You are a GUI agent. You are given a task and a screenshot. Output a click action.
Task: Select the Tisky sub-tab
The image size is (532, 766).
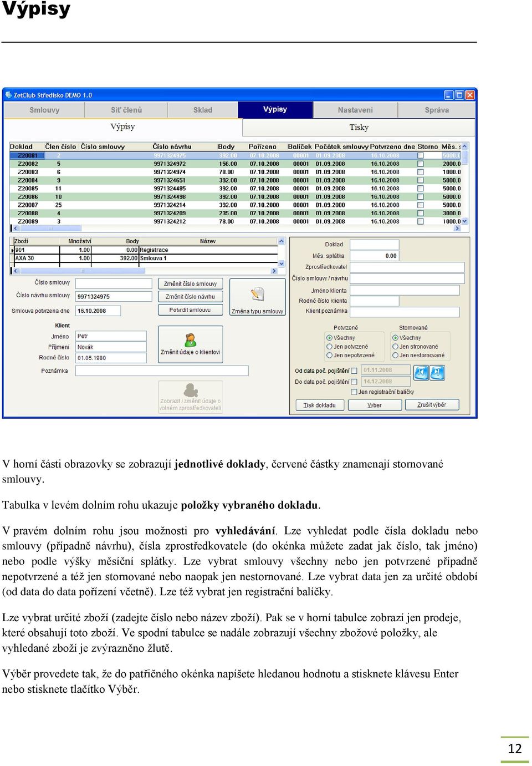click(359, 128)
